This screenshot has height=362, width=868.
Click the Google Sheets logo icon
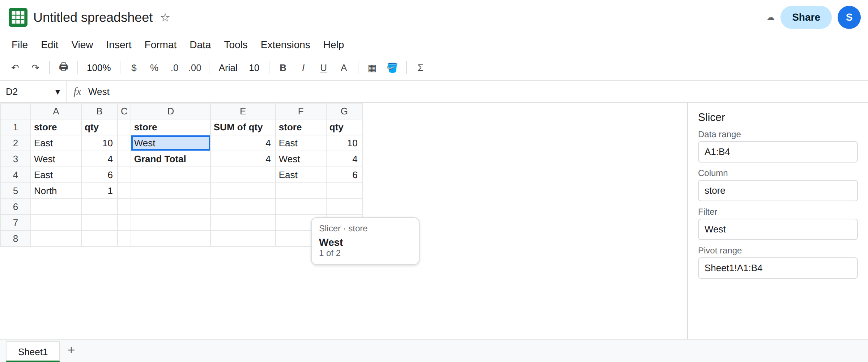coord(18,17)
